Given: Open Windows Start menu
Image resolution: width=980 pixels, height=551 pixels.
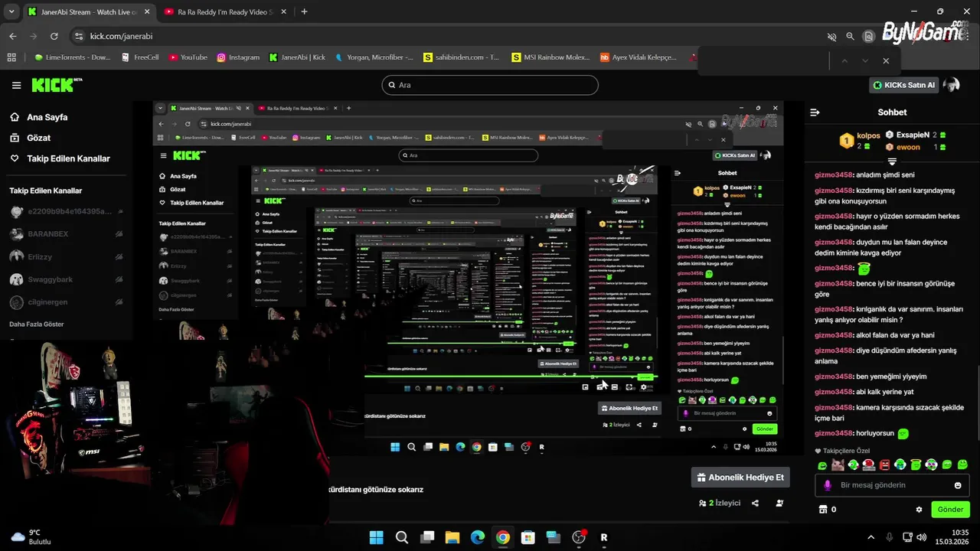Looking at the screenshot, I should click(377, 537).
